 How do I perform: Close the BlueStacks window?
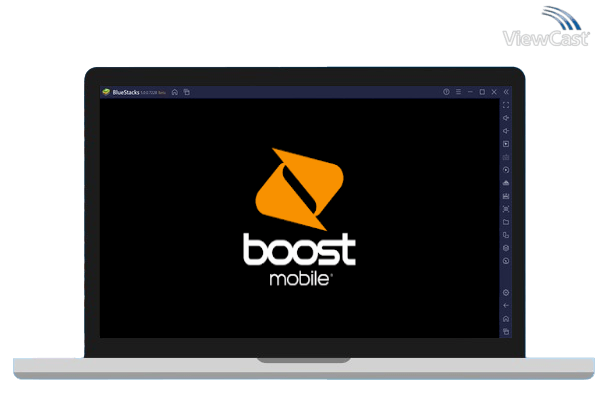(494, 92)
